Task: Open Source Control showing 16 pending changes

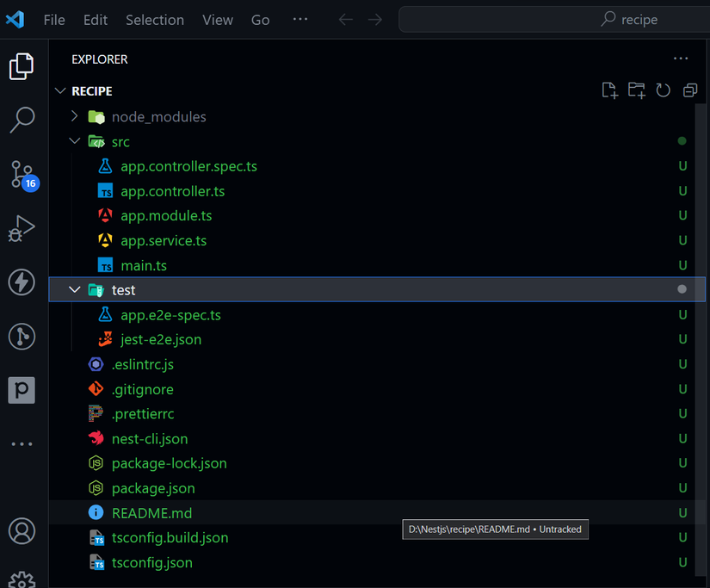Action: click(22, 175)
